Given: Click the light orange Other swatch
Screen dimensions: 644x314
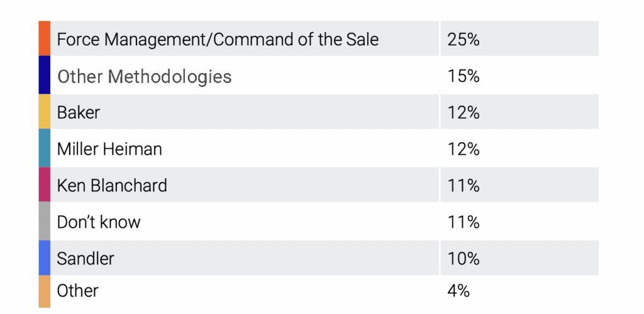Looking at the screenshot, I should pos(44,291).
